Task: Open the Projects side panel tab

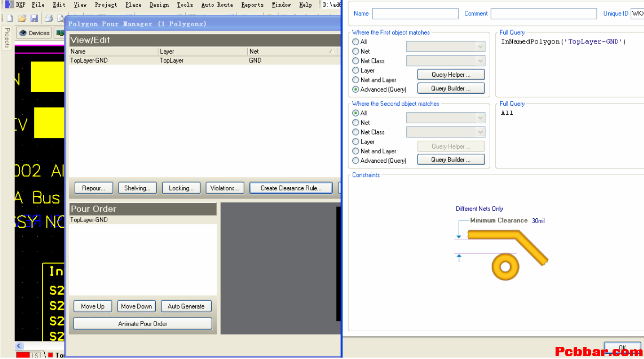Action: click(x=7, y=38)
